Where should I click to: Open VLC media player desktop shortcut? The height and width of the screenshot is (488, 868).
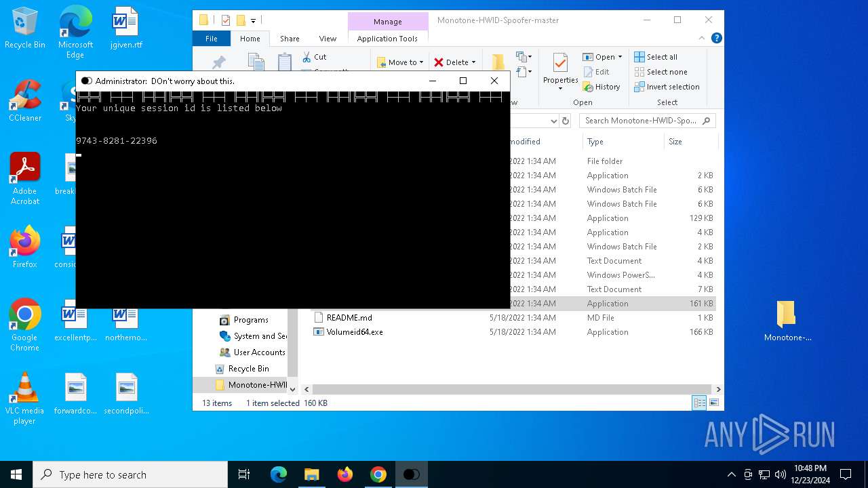(25, 399)
